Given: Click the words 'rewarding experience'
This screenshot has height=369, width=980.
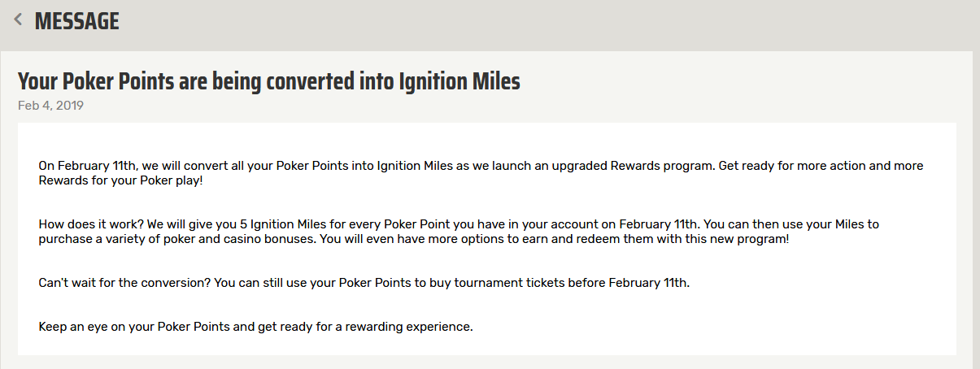Looking at the screenshot, I should tap(410, 328).
